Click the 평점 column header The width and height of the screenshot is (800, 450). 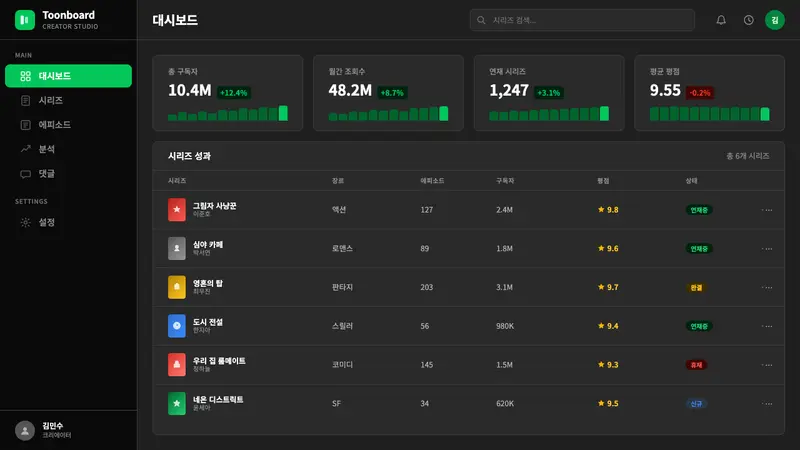(x=603, y=181)
